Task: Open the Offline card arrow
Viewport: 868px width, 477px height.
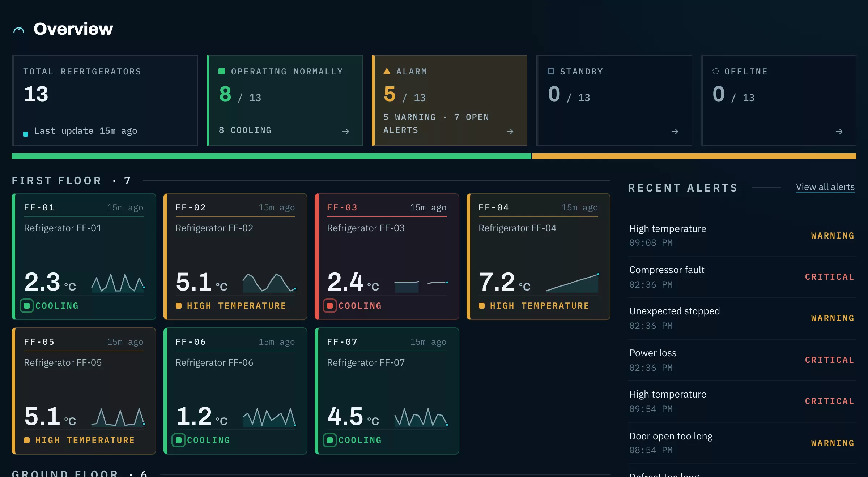Action: 839,132
